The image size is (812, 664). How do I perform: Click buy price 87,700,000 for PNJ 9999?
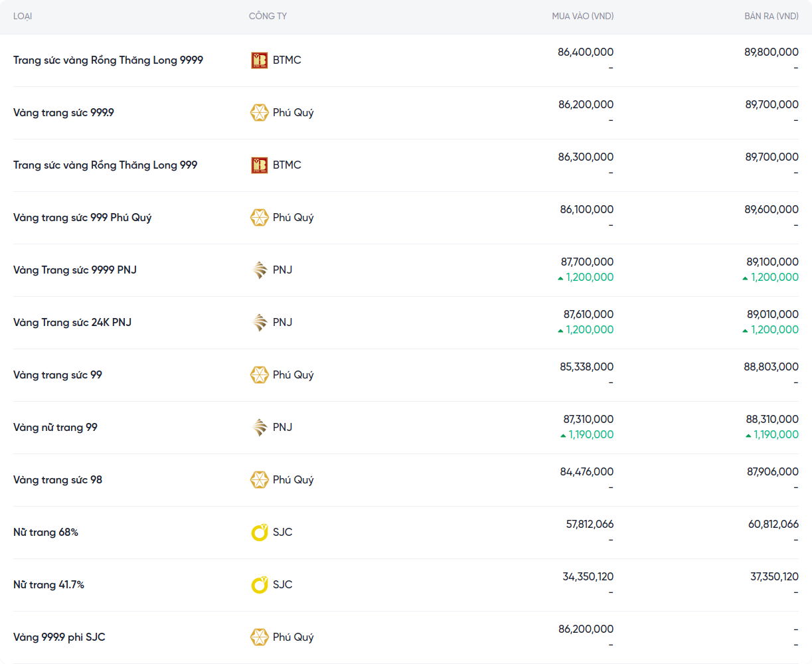click(x=587, y=262)
